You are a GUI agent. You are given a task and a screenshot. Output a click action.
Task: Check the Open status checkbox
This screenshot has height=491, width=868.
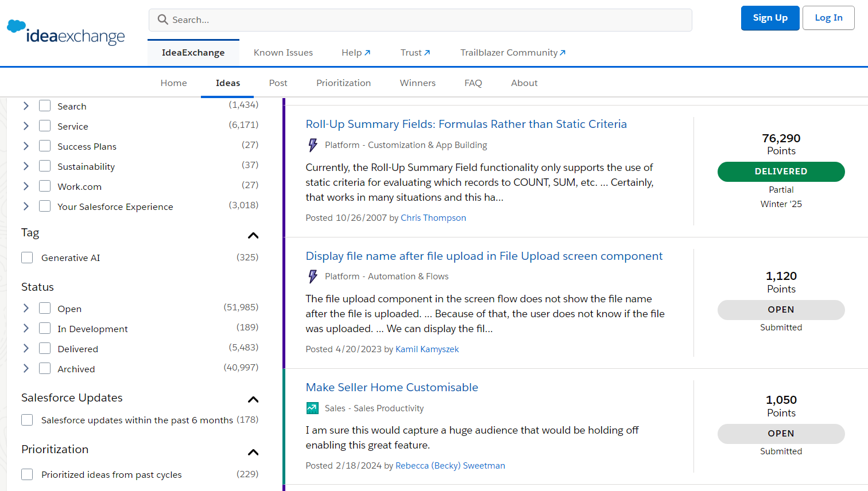point(45,308)
